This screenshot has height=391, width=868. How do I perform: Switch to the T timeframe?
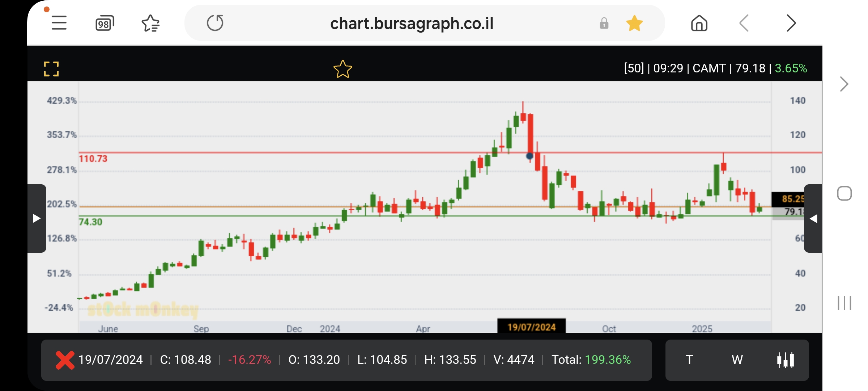pos(689,360)
